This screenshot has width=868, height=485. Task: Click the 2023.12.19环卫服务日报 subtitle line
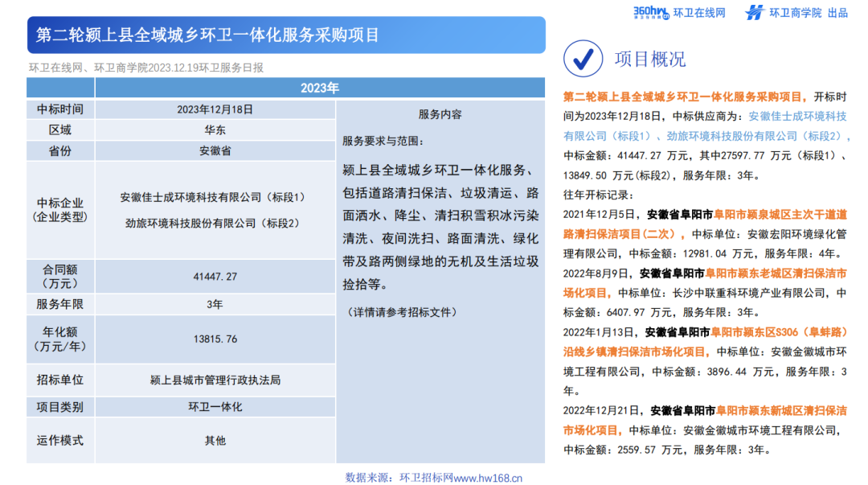click(146, 68)
